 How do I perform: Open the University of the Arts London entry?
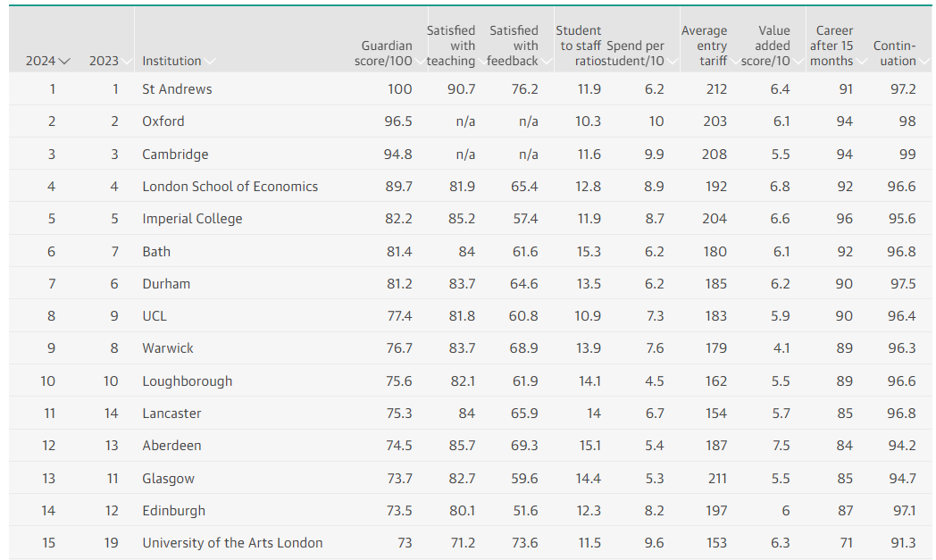point(232,543)
